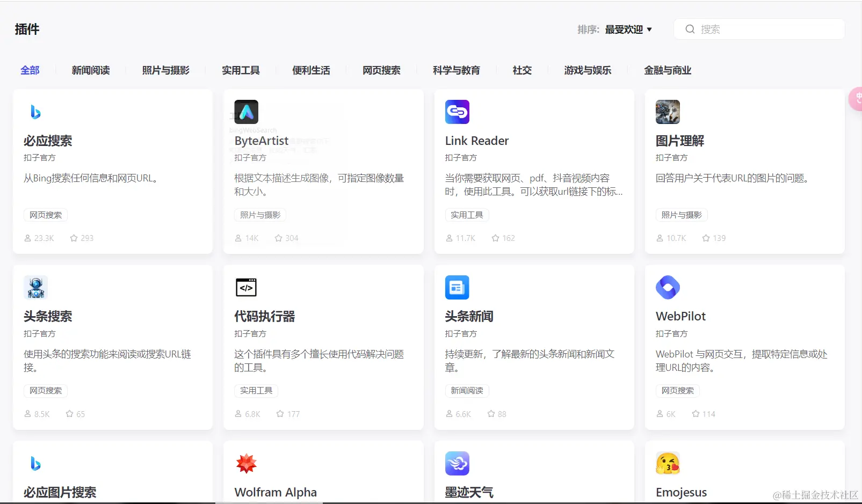Open the 墨迹天气 plugin title
The height and width of the screenshot is (504, 862).
pos(469,492)
